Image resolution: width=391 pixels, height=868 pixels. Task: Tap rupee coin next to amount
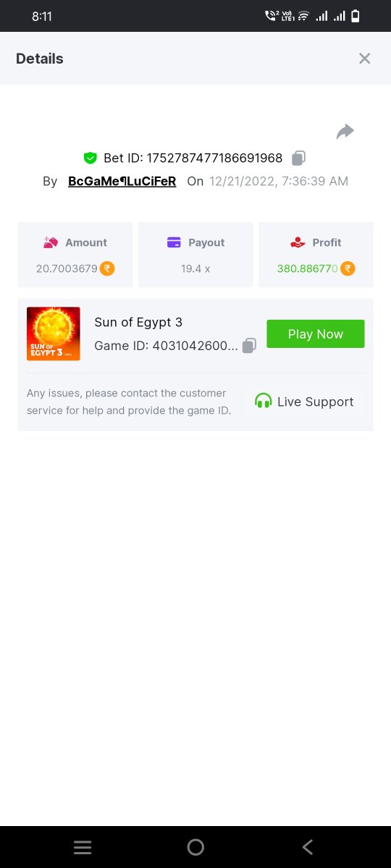click(x=107, y=268)
